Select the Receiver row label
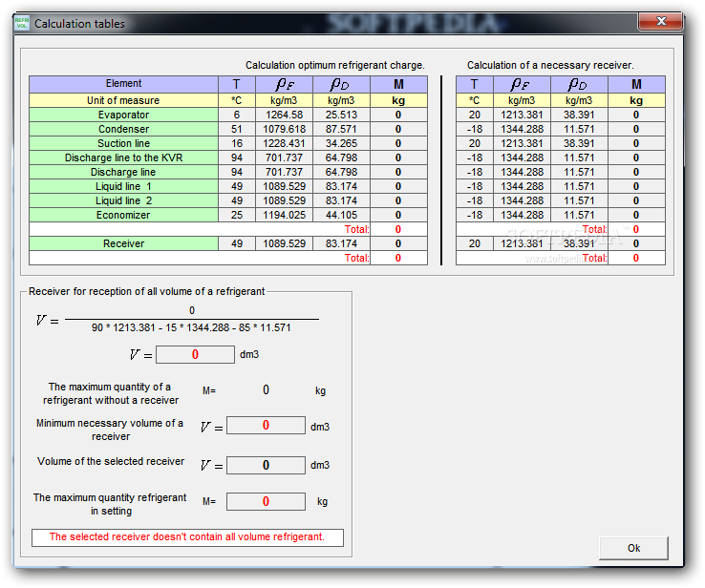 [x=123, y=243]
